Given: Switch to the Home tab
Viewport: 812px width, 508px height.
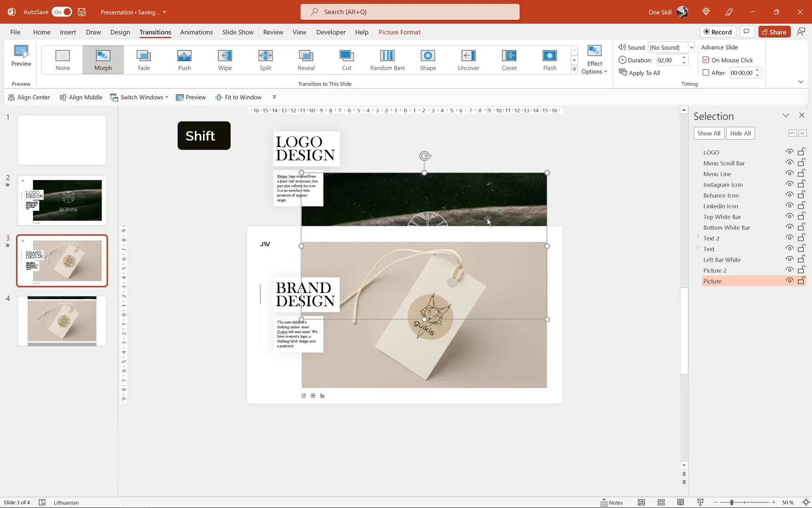Looking at the screenshot, I should pyautogui.click(x=42, y=32).
